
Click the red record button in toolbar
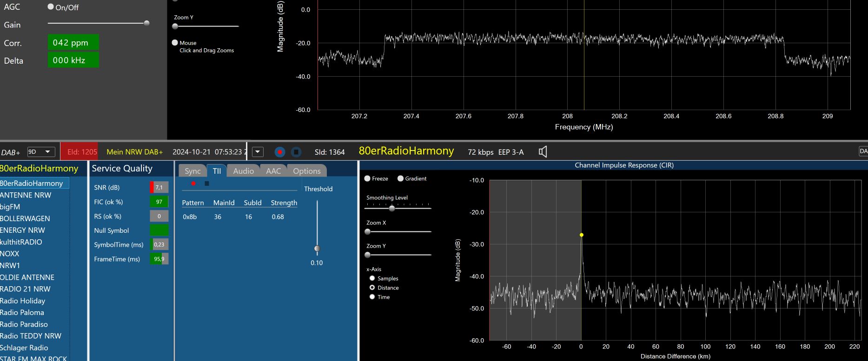[x=279, y=152]
